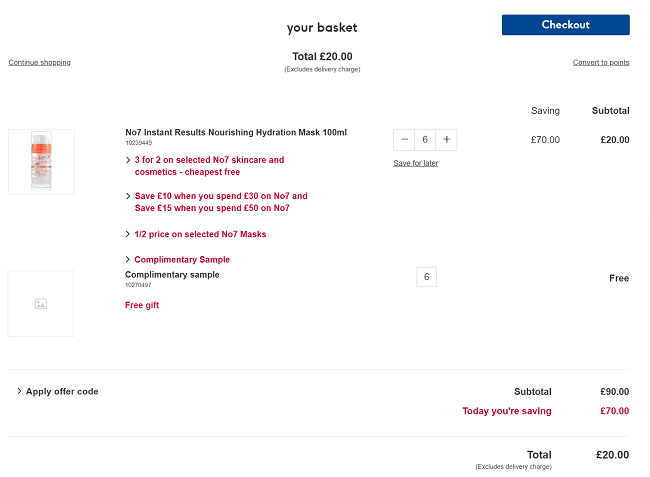Click the Complimentary sample product name
The image size is (650, 477).
tap(172, 275)
